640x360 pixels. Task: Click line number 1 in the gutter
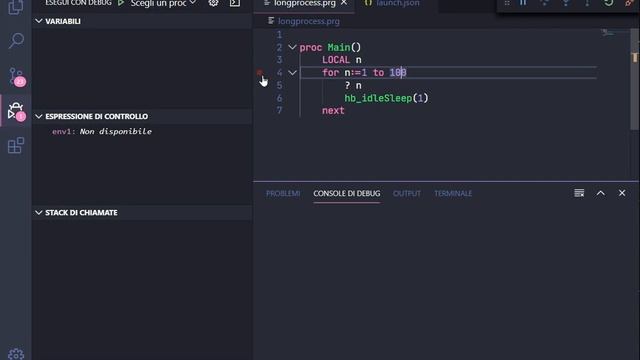[279, 35]
